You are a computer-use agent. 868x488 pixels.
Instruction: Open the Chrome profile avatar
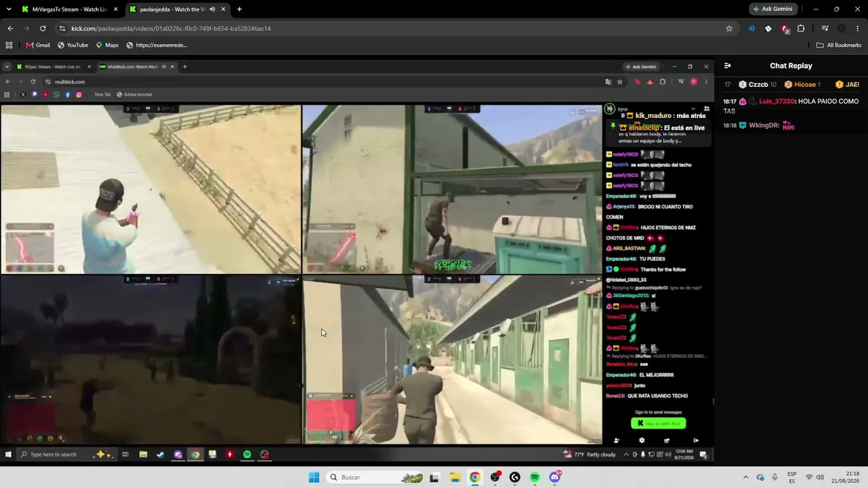(x=842, y=28)
